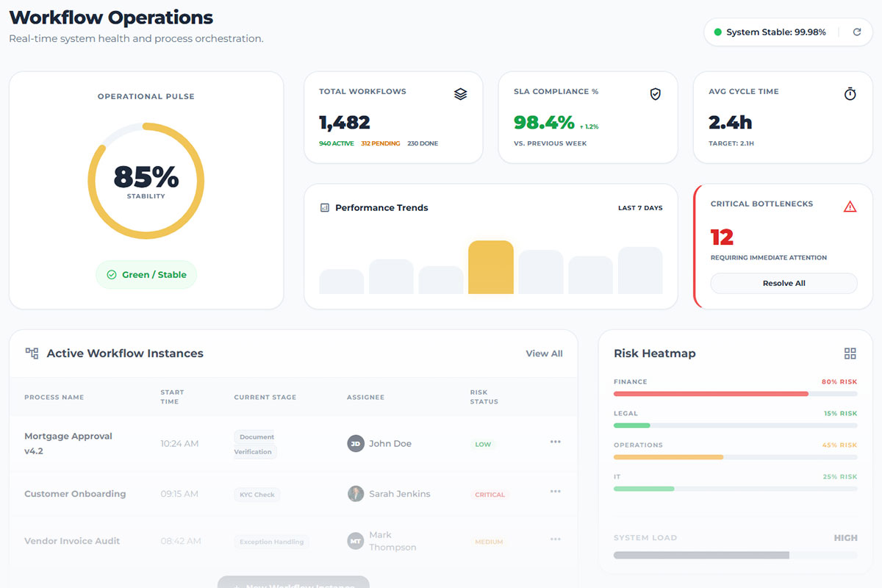Click the first bar in Performance Trends chart
Viewport: 882px width, 588px height.
pyautogui.click(x=342, y=282)
